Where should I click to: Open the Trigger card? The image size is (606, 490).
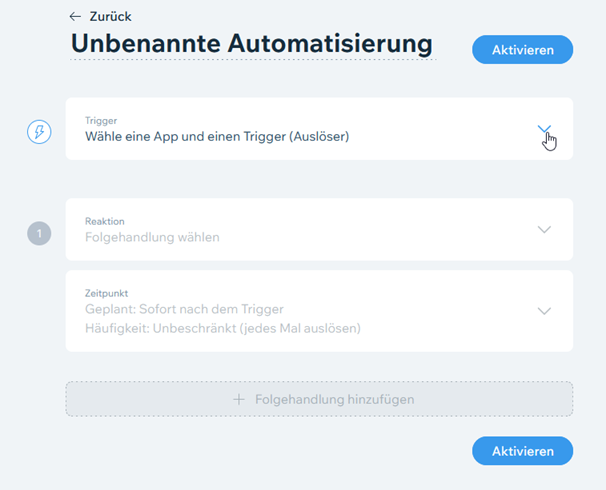pyautogui.click(x=319, y=129)
